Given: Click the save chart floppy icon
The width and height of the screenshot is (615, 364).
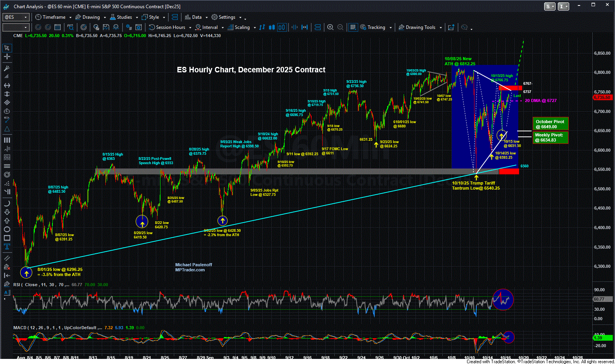Looking at the screenshot, I should [106, 27].
